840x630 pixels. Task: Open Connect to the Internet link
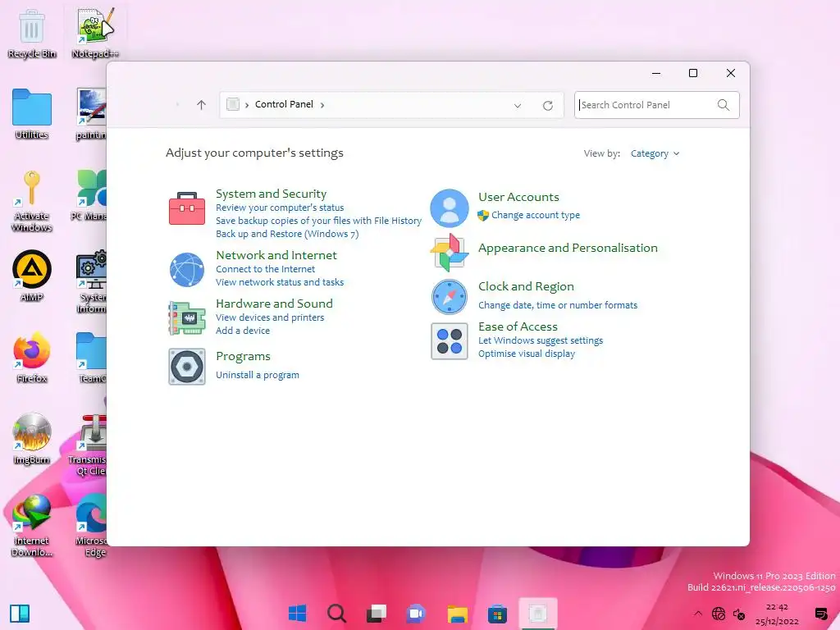point(265,269)
